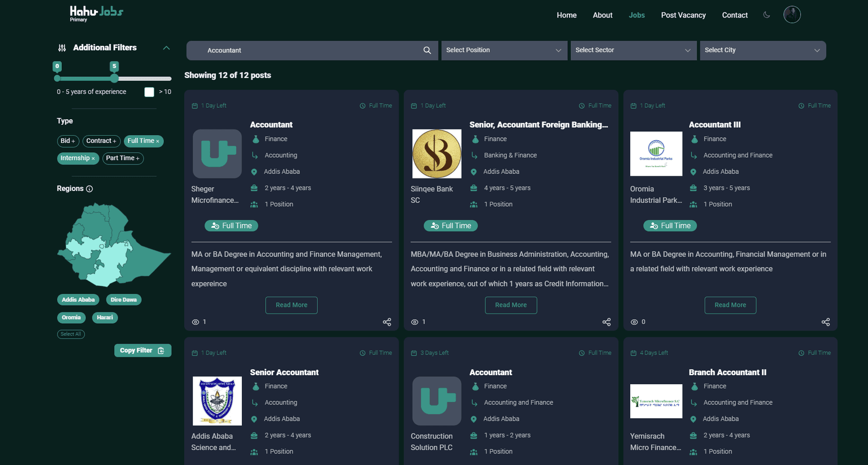Open the Select City dropdown
Viewport: 868px width, 465px height.
tap(762, 50)
